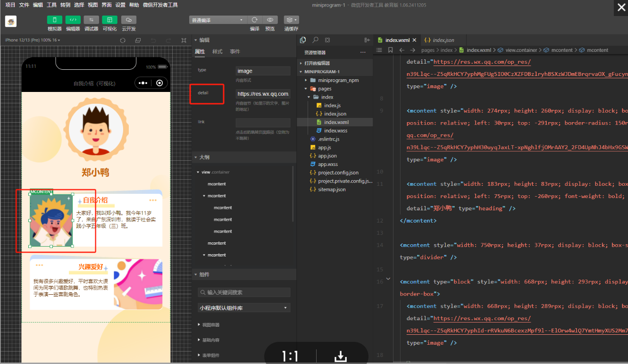Open the 云开发 cloud development button
This screenshot has width=628, height=364.
(128, 20)
